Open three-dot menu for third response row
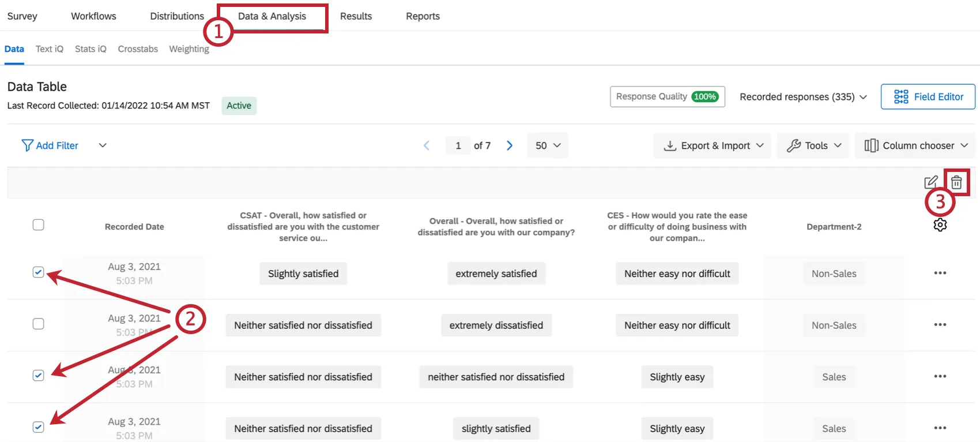Viewport: 980px width, 442px height. click(x=940, y=376)
